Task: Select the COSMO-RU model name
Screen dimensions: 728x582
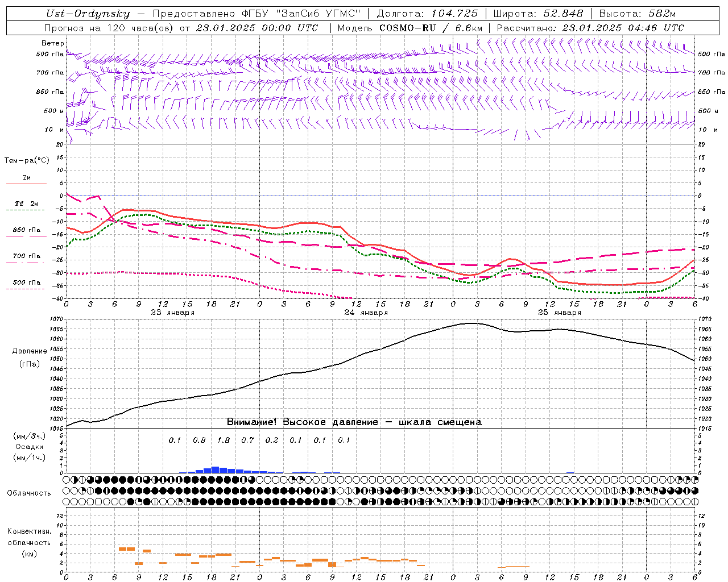Action: point(407,28)
